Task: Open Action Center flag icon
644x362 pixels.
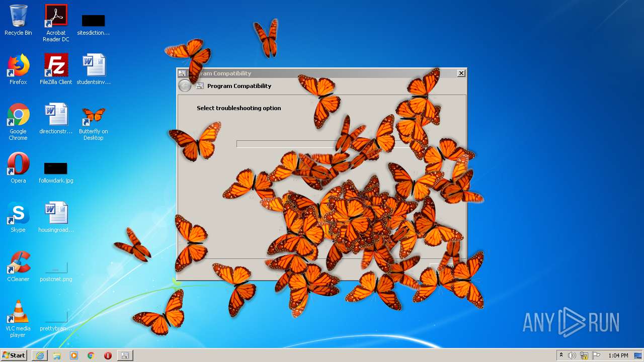Action: pos(596,355)
